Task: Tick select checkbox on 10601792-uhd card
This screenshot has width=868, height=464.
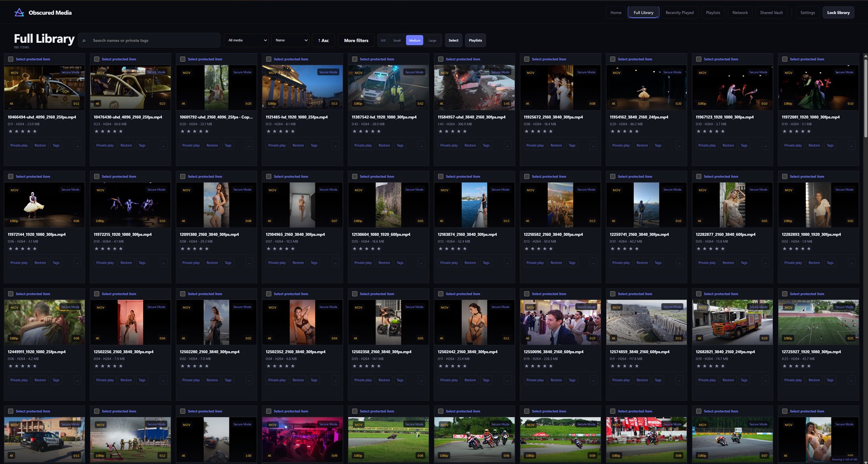Action: pos(183,59)
